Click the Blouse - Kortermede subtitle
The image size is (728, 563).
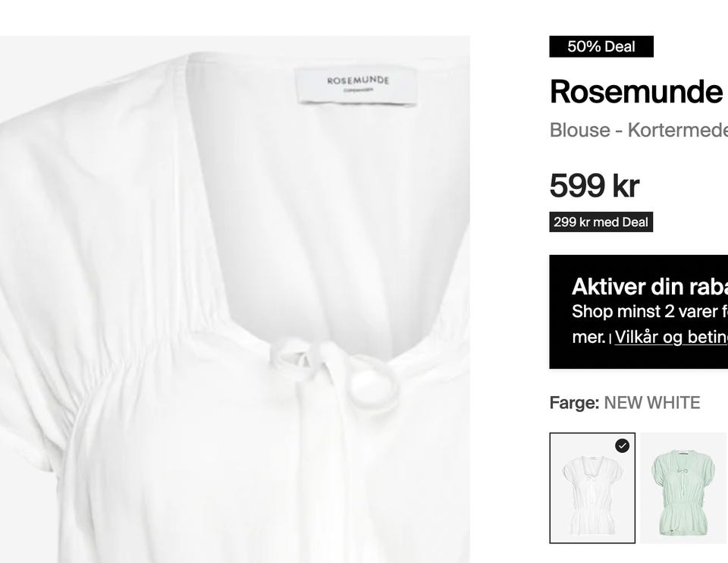tap(639, 130)
